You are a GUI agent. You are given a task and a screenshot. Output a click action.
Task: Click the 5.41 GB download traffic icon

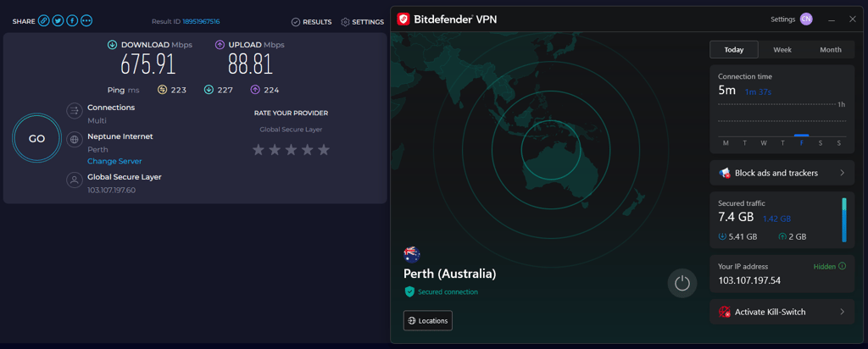[x=722, y=236]
